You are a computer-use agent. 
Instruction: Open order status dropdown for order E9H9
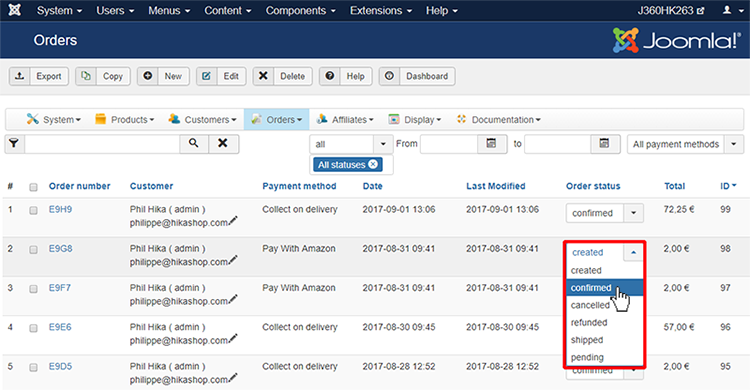tap(605, 213)
